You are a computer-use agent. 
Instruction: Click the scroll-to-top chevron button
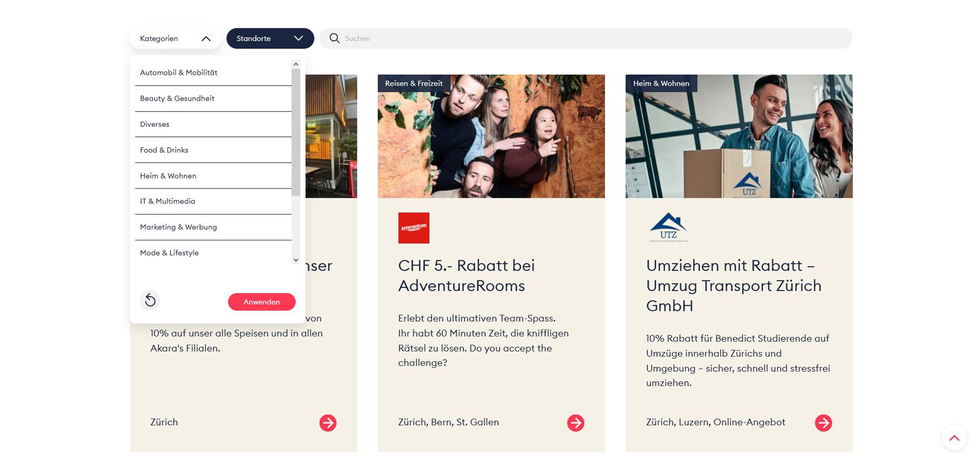tap(954, 438)
